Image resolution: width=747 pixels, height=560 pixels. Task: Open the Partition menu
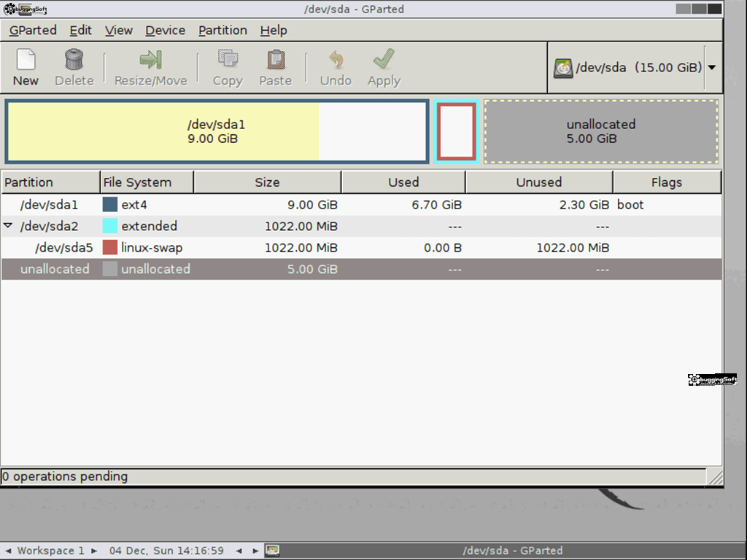click(x=222, y=31)
